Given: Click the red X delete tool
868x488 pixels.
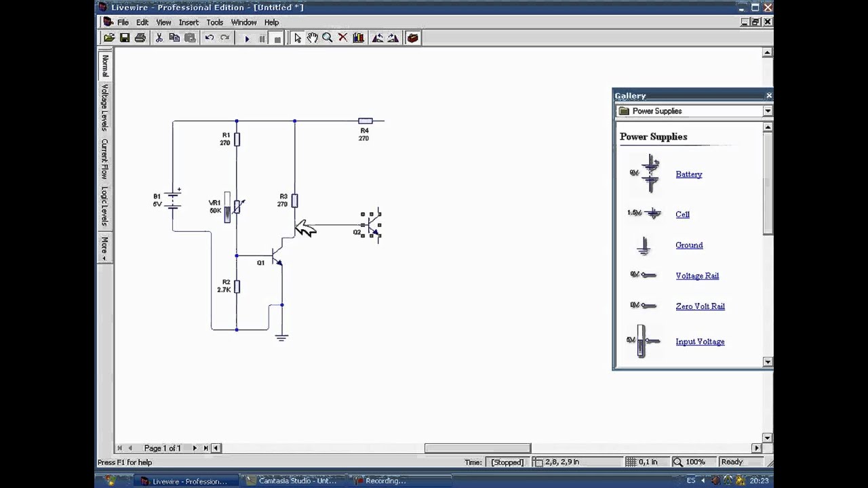Looking at the screenshot, I should (x=342, y=38).
